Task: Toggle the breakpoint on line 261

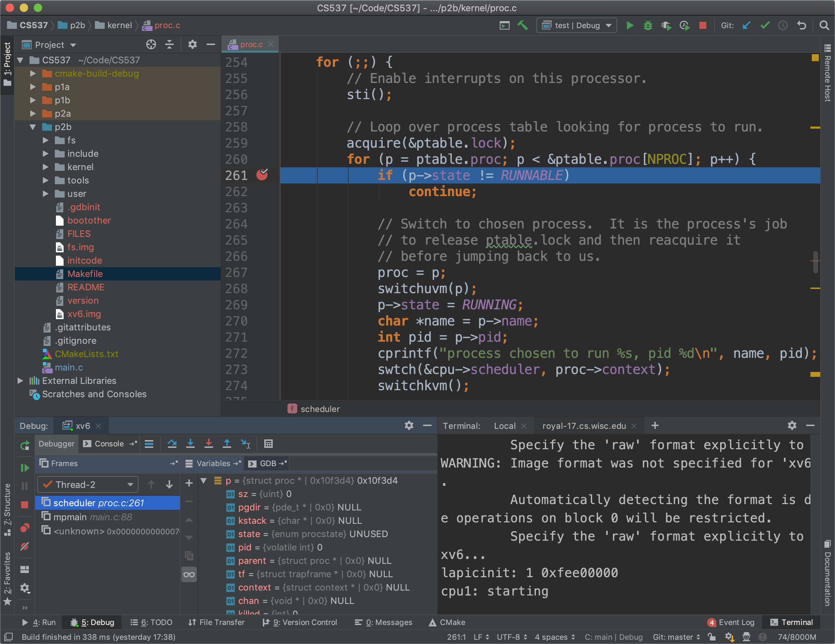Action: [x=262, y=175]
